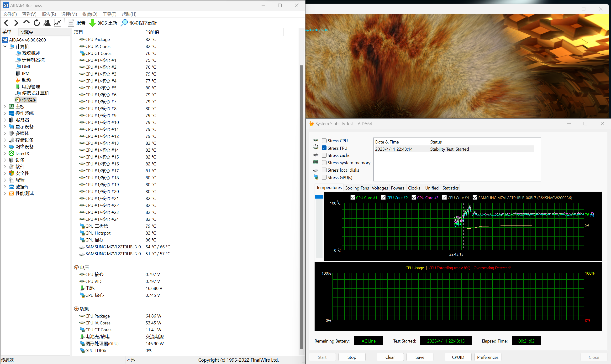The height and width of the screenshot is (364, 611).
Task: Click the sensor list vertical scrollbar
Action: click(x=302, y=207)
